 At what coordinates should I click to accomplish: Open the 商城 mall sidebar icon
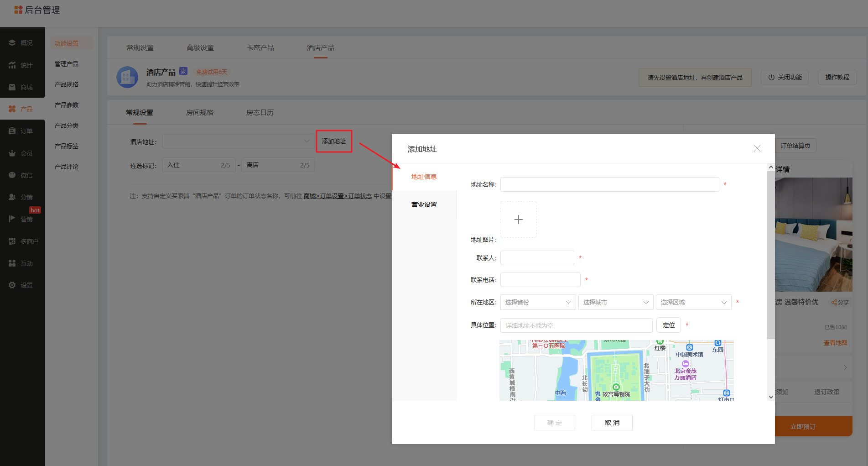[x=12, y=87]
